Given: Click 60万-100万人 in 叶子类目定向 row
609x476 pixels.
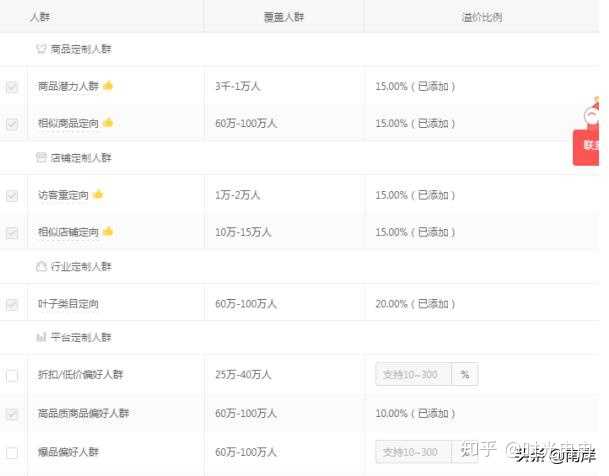Looking at the screenshot, I should click(x=246, y=304).
